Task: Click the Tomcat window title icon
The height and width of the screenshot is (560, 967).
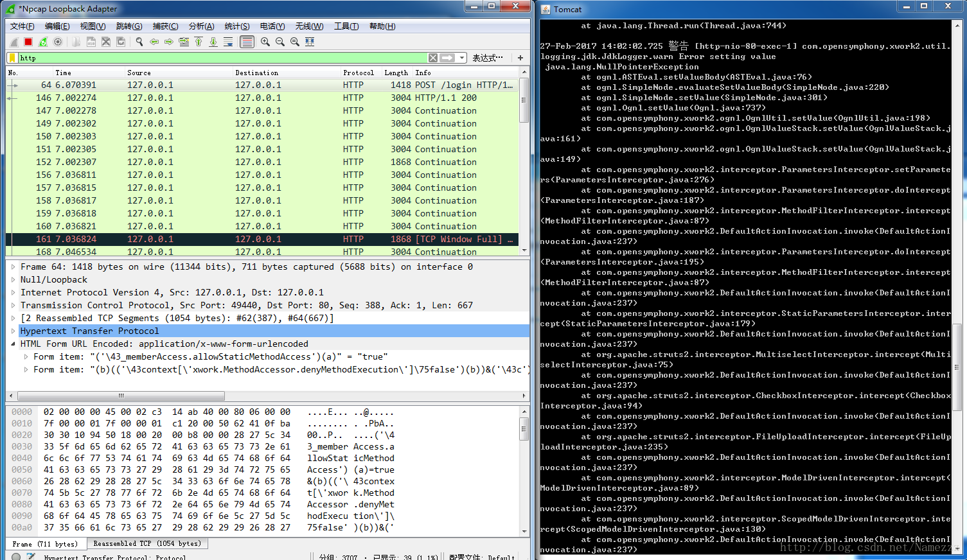Action: coord(546,9)
